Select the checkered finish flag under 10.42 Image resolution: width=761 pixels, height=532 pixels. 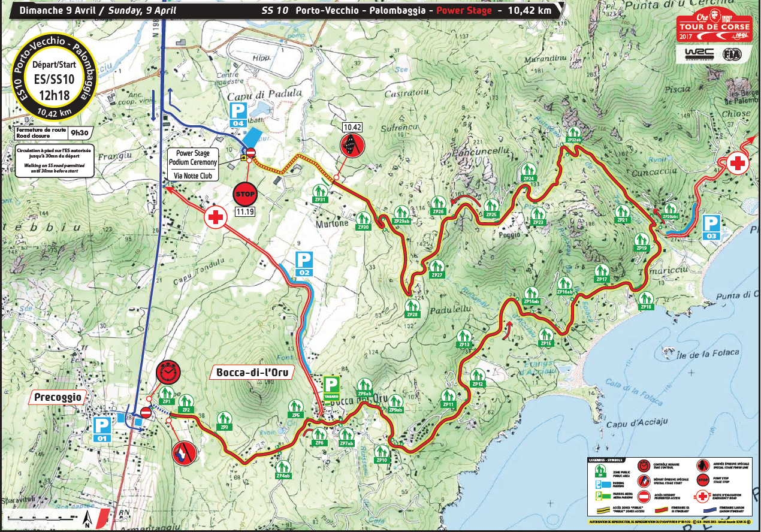351,145
